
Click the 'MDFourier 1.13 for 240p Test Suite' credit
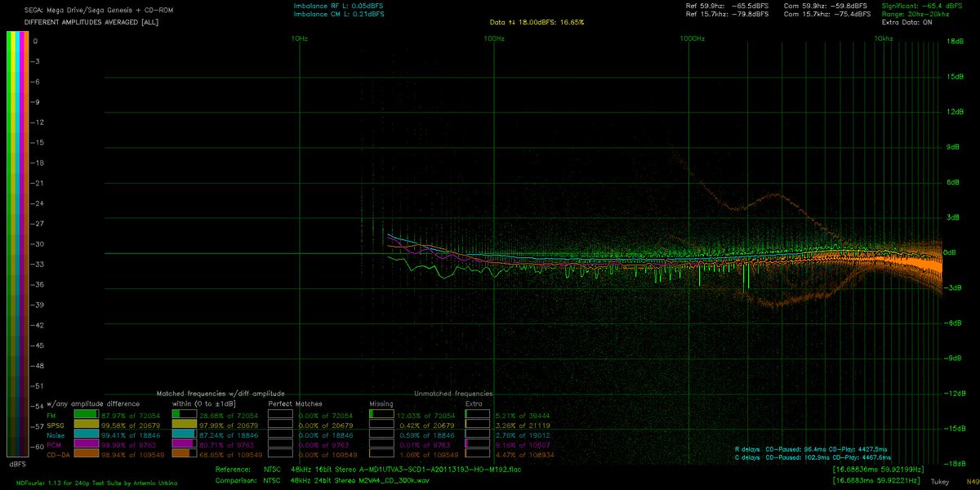(96, 483)
